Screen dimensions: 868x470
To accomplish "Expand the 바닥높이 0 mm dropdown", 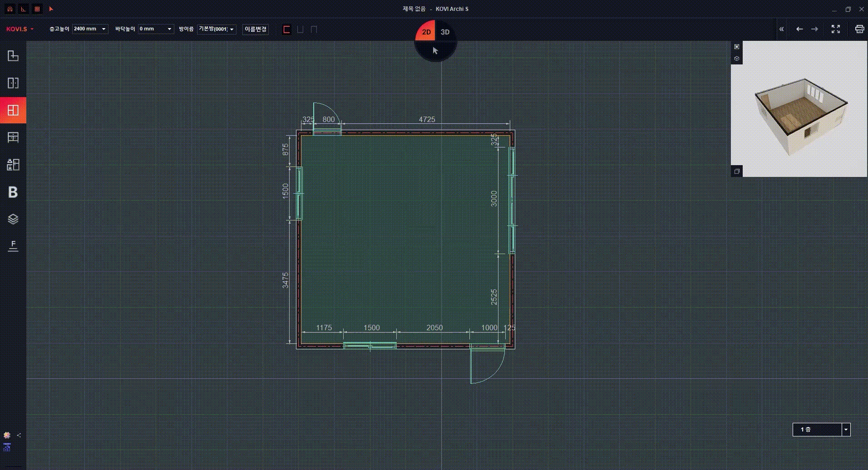I will (169, 29).
